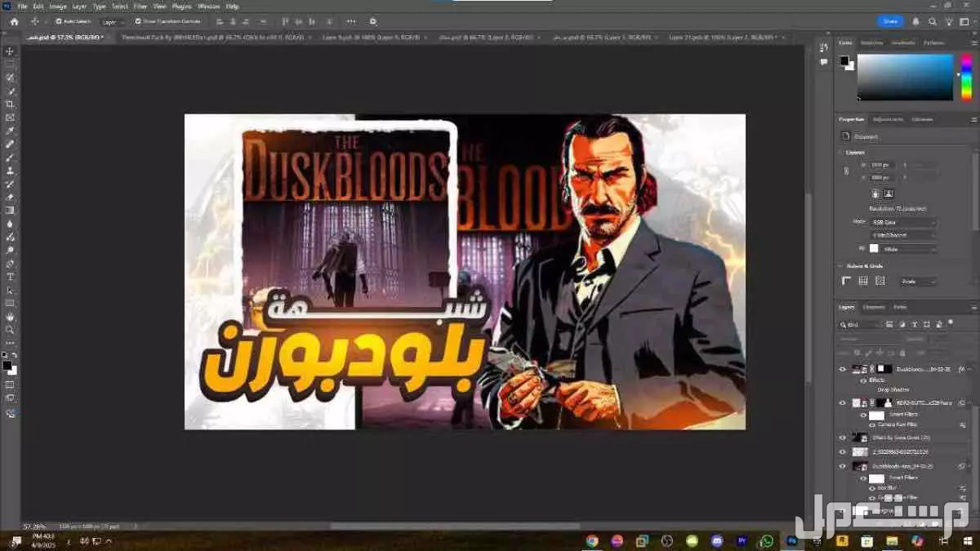Click the three-dots more options in options bar
Viewport: 980px width, 551px height.
[x=351, y=21]
